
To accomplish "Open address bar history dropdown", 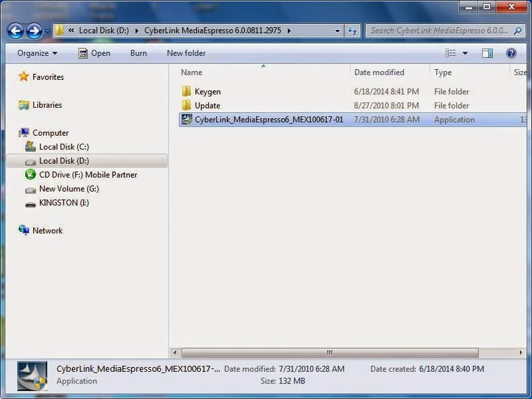I will 337,31.
